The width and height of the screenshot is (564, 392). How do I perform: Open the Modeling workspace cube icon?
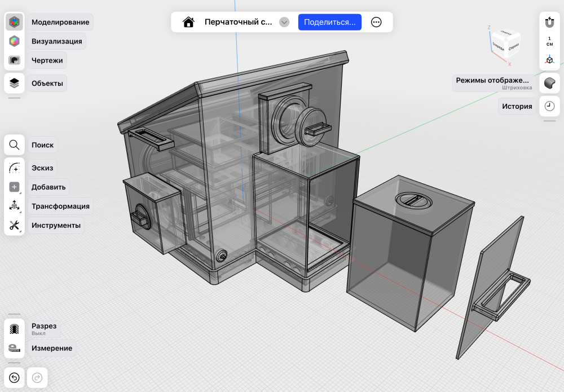[x=14, y=23]
